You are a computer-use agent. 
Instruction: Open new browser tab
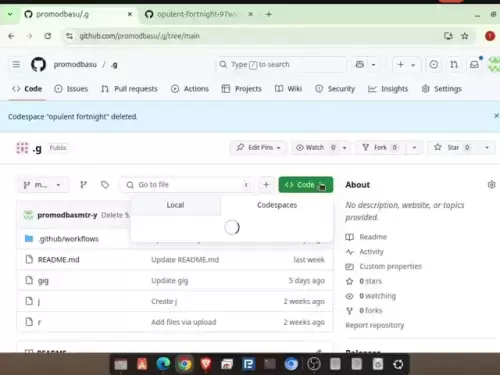pyautogui.click(x=269, y=14)
